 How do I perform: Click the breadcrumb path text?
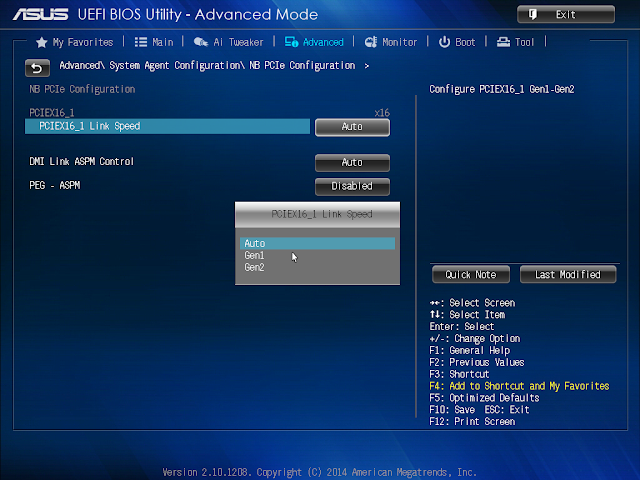tap(207, 66)
